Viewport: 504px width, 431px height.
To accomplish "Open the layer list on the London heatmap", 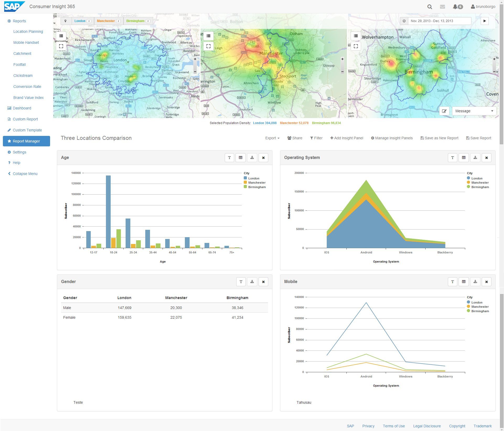I will pyautogui.click(x=61, y=36).
